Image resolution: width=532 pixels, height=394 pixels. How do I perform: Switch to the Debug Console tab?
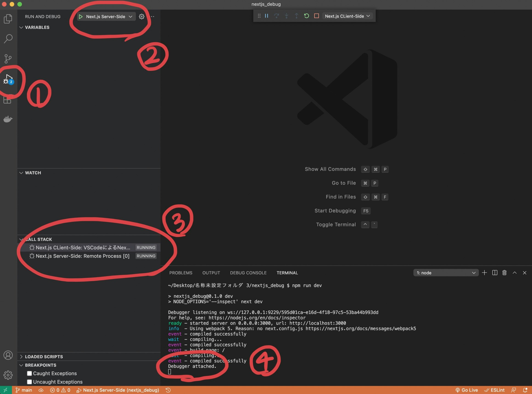click(x=248, y=273)
